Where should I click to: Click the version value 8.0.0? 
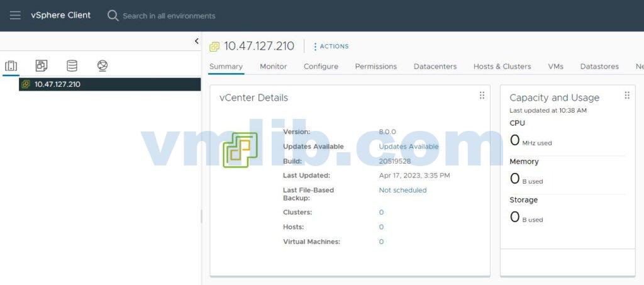tap(387, 132)
